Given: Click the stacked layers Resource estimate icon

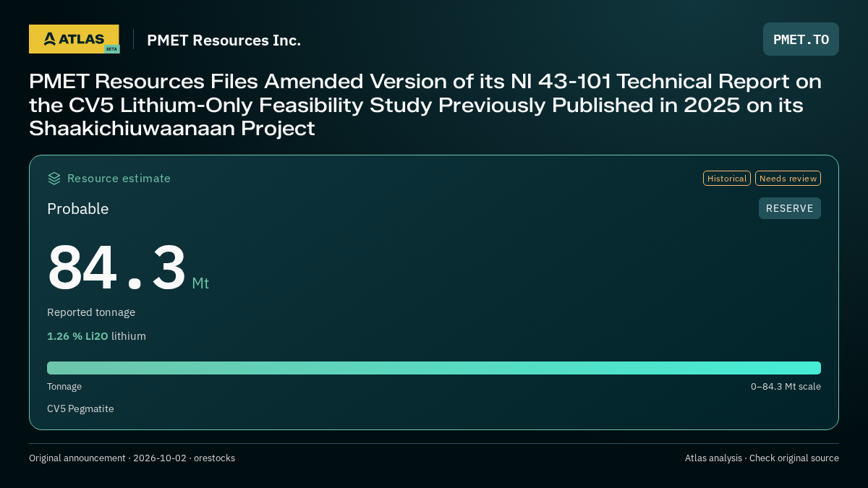Looking at the screenshot, I should pos(54,179).
